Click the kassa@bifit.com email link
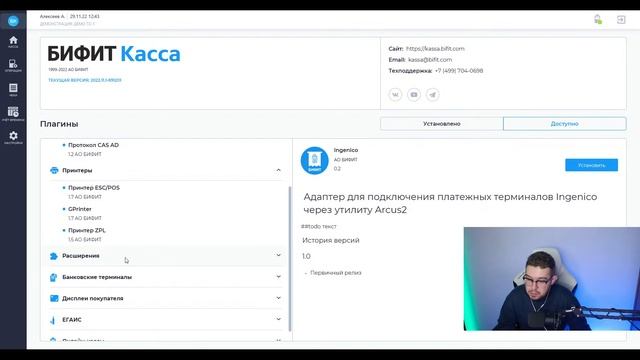640x360 pixels. pos(430,60)
